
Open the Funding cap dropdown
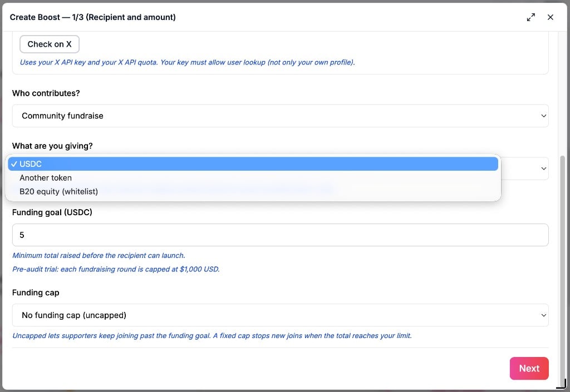click(281, 315)
